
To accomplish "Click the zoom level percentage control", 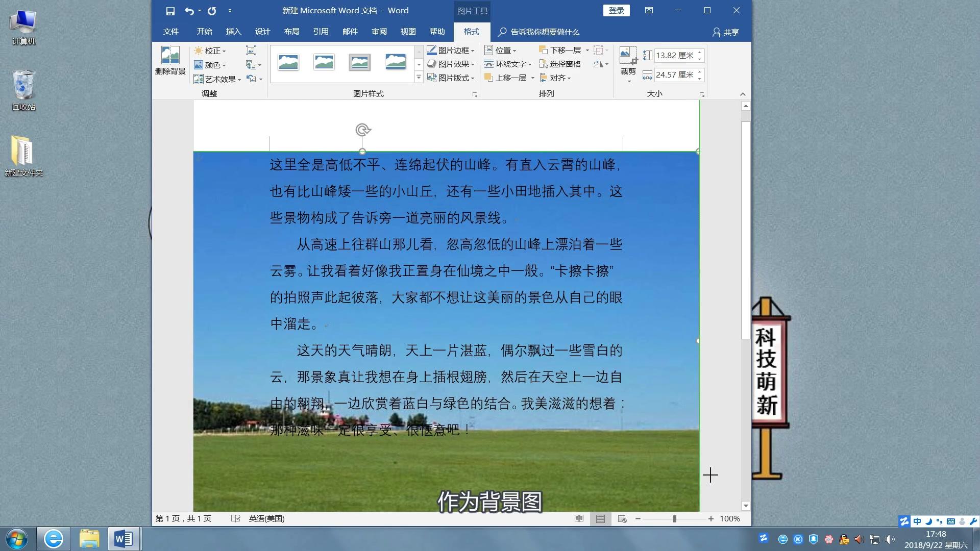I will pos(729,518).
